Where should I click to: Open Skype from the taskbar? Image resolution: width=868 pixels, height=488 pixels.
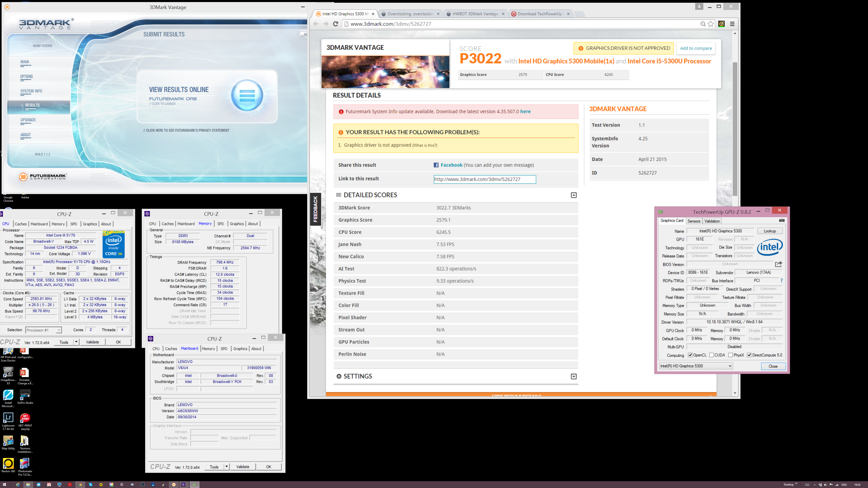(x=91, y=485)
